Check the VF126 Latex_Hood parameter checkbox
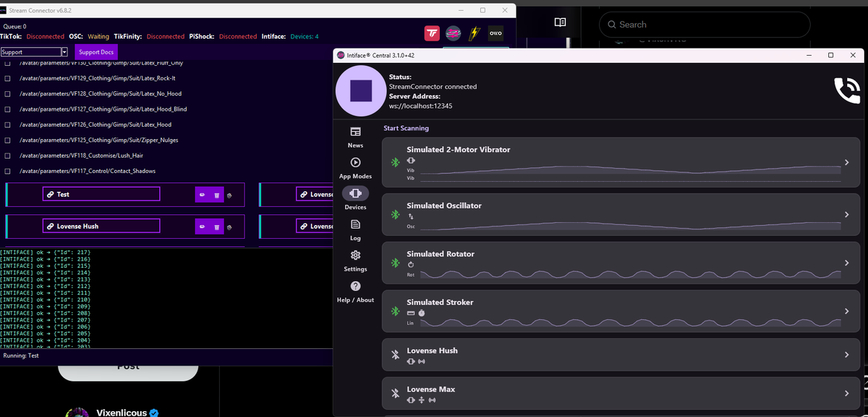The width and height of the screenshot is (868, 417). (x=7, y=125)
